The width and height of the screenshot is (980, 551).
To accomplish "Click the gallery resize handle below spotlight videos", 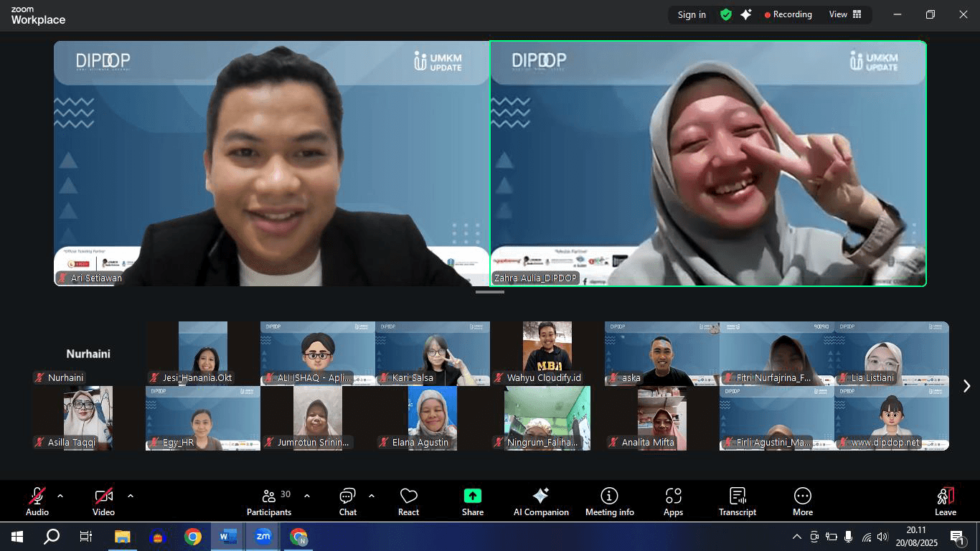I will pos(490,292).
